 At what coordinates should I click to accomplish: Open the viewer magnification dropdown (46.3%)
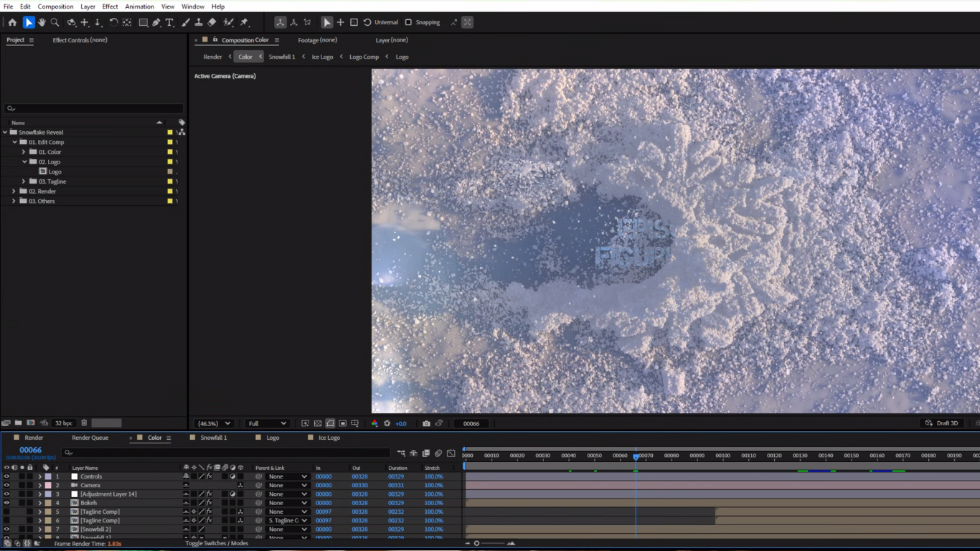click(x=214, y=423)
